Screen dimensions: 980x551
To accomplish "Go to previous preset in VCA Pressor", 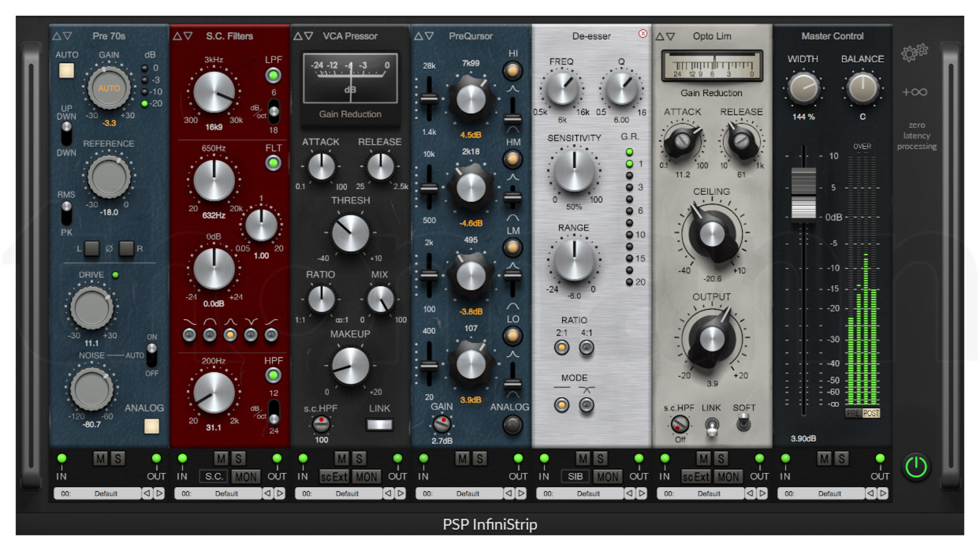I will pyautogui.click(x=388, y=493).
